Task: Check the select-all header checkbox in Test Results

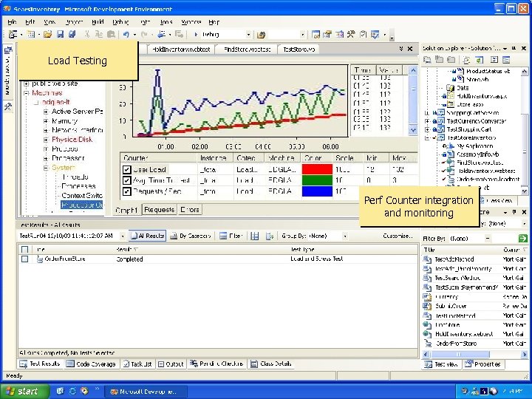Action: coord(24,250)
